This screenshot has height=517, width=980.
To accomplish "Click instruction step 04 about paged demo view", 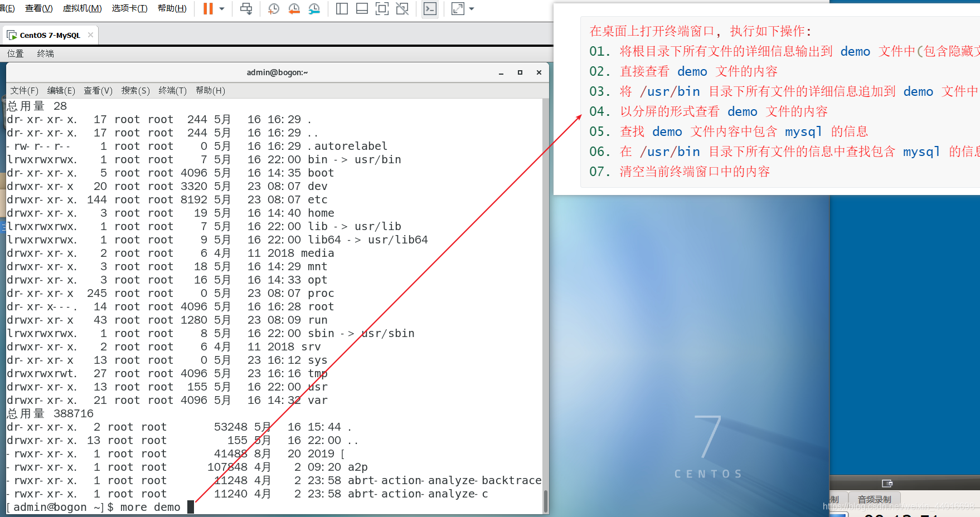I will tap(709, 111).
